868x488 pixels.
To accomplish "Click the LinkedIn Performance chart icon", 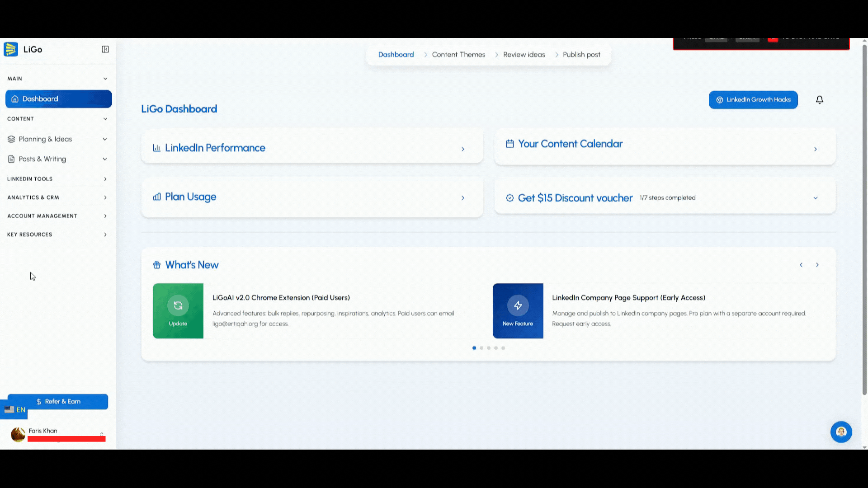I will point(156,148).
